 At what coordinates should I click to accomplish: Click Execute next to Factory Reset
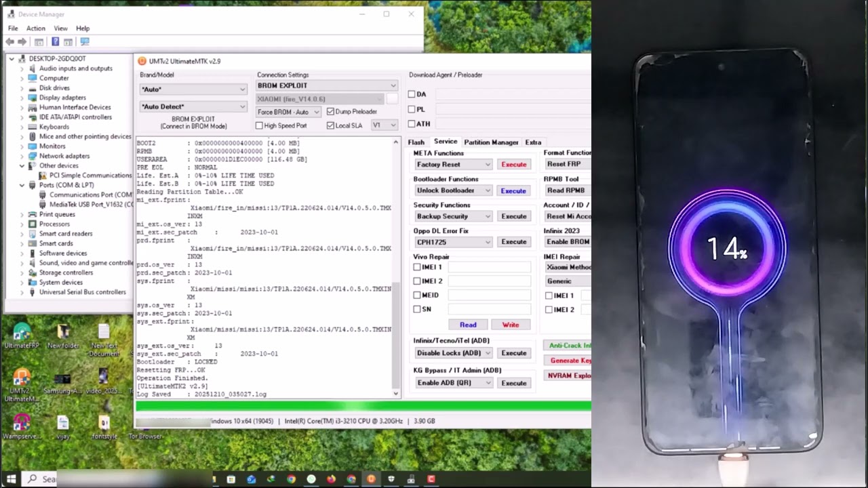coord(513,165)
